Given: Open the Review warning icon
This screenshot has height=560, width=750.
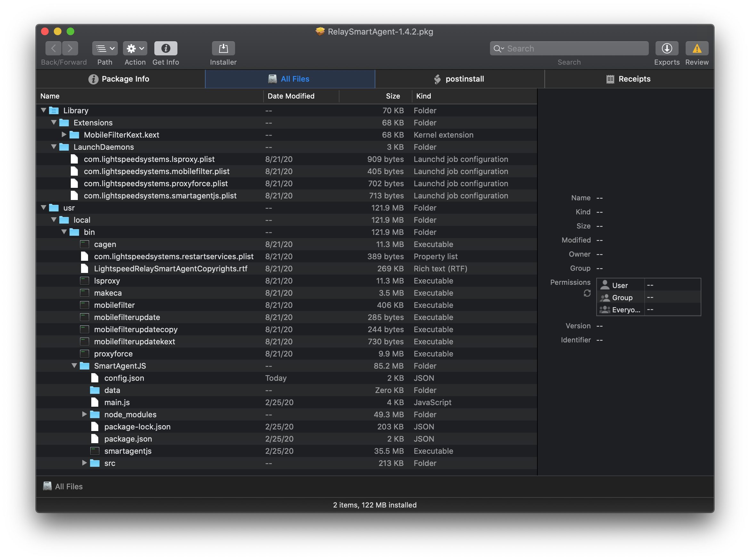Looking at the screenshot, I should point(697,48).
